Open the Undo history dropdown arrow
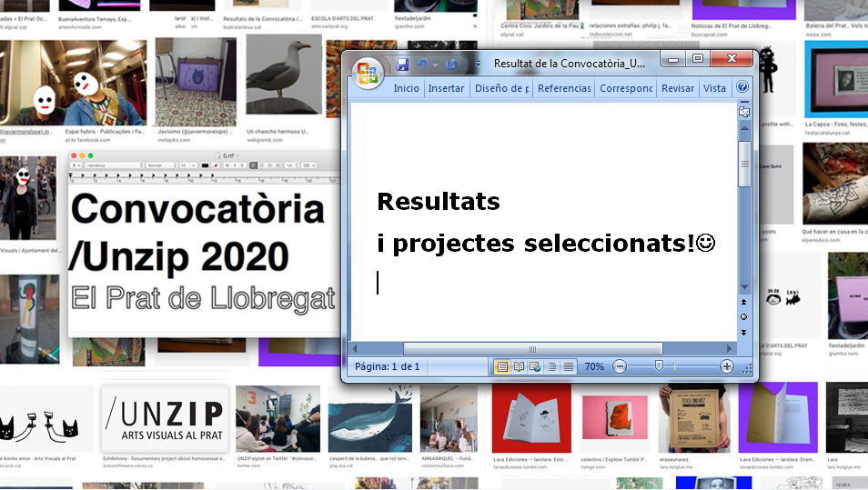 (435, 65)
